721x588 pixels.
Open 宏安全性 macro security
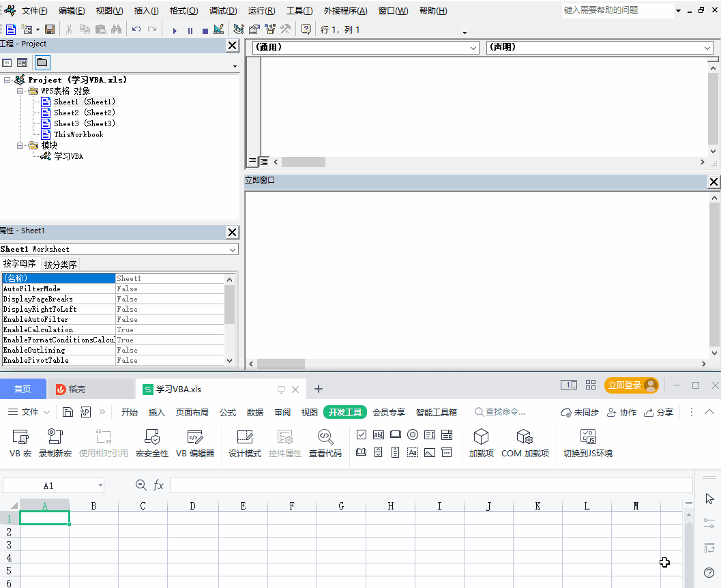151,443
